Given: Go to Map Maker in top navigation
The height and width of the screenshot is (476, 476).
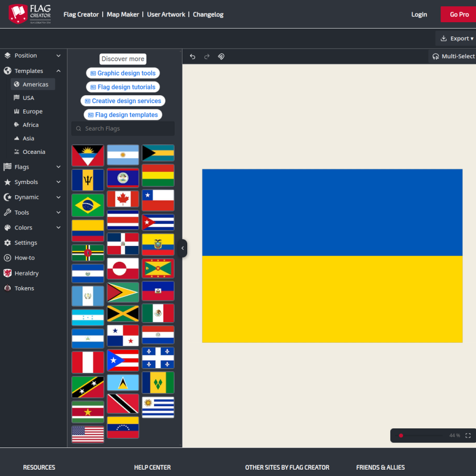Looking at the screenshot, I should pos(123,14).
